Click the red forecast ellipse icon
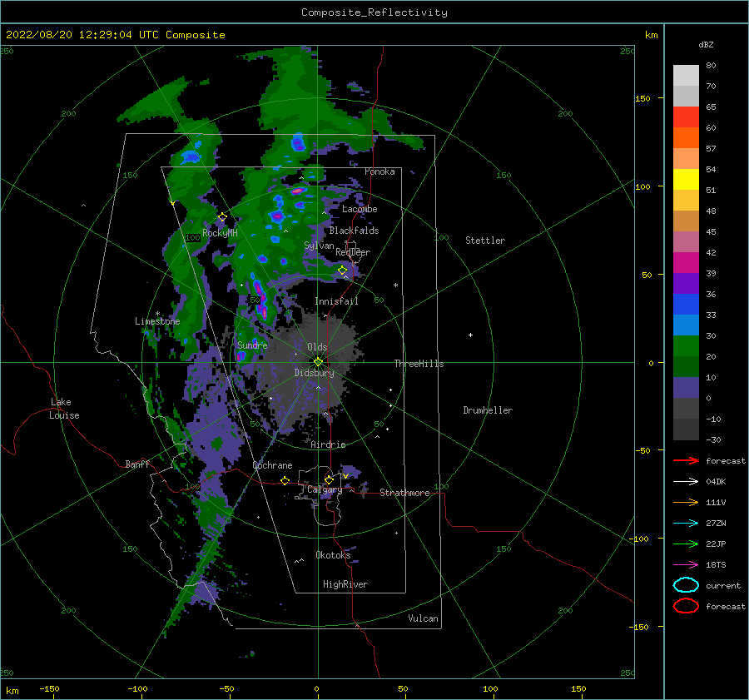 click(x=686, y=606)
